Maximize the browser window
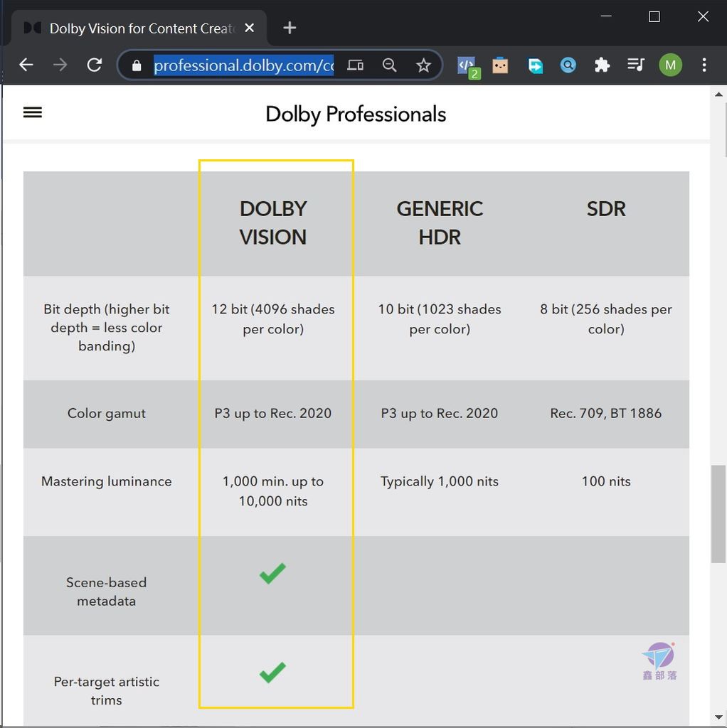Screen dimensions: 727x728 654,17
